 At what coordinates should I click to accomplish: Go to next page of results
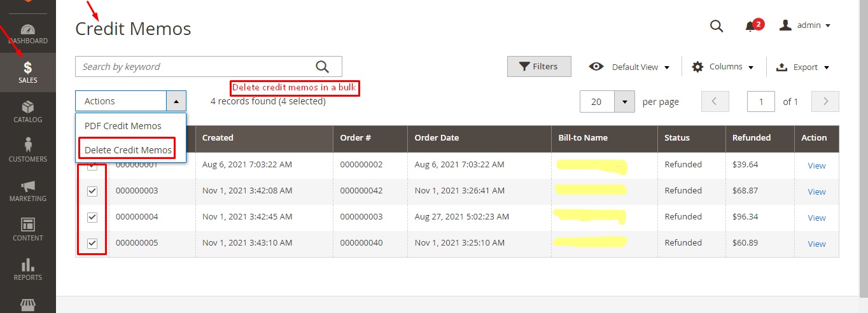point(826,101)
